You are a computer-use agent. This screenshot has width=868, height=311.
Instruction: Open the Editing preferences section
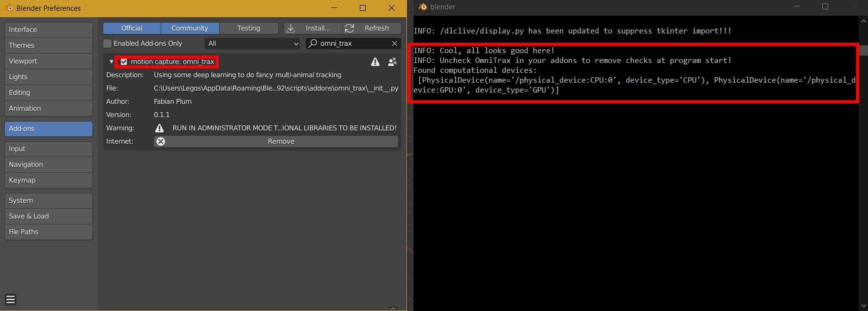click(x=49, y=93)
